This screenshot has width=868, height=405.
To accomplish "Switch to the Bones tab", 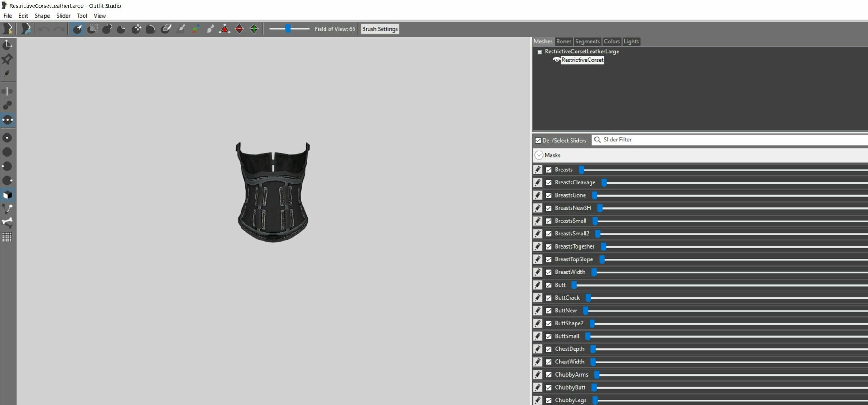I will click(564, 42).
